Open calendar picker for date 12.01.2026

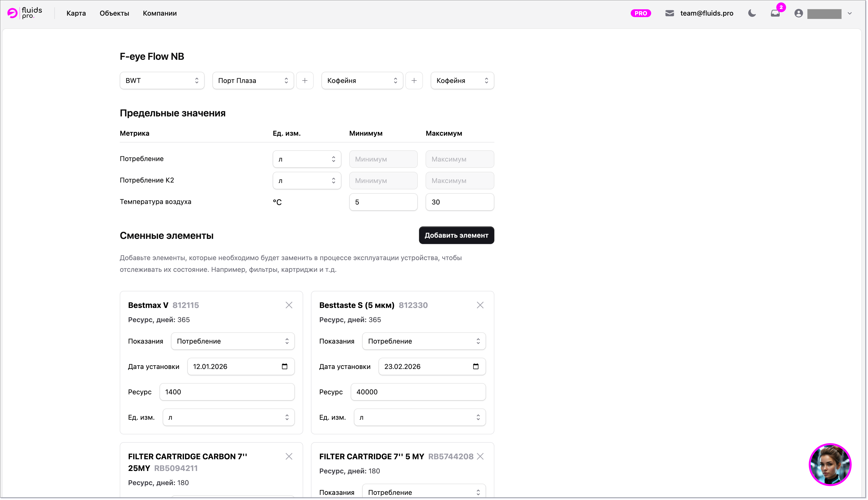[x=284, y=367]
